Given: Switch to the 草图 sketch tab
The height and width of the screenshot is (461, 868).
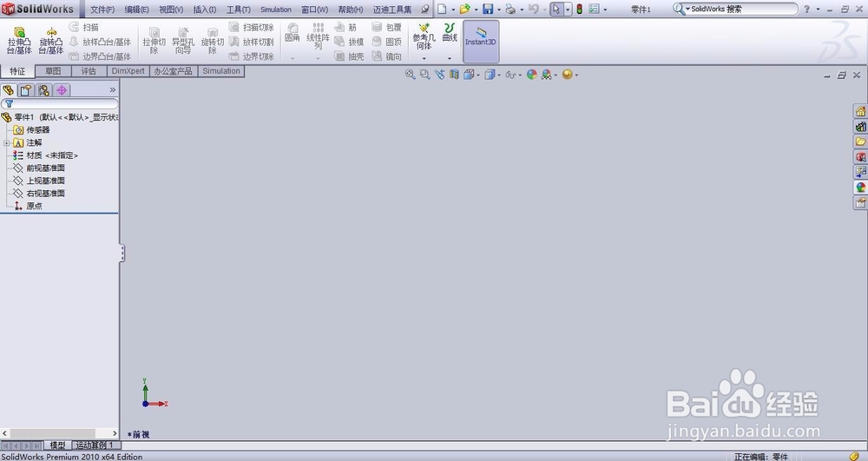Looking at the screenshot, I should click(x=53, y=71).
